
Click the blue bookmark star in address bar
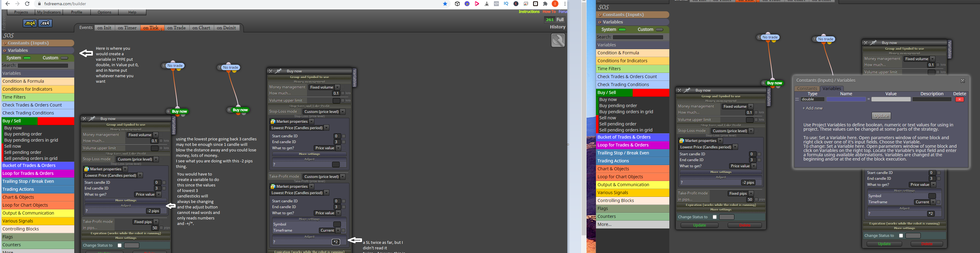pyautogui.click(x=445, y=4)
